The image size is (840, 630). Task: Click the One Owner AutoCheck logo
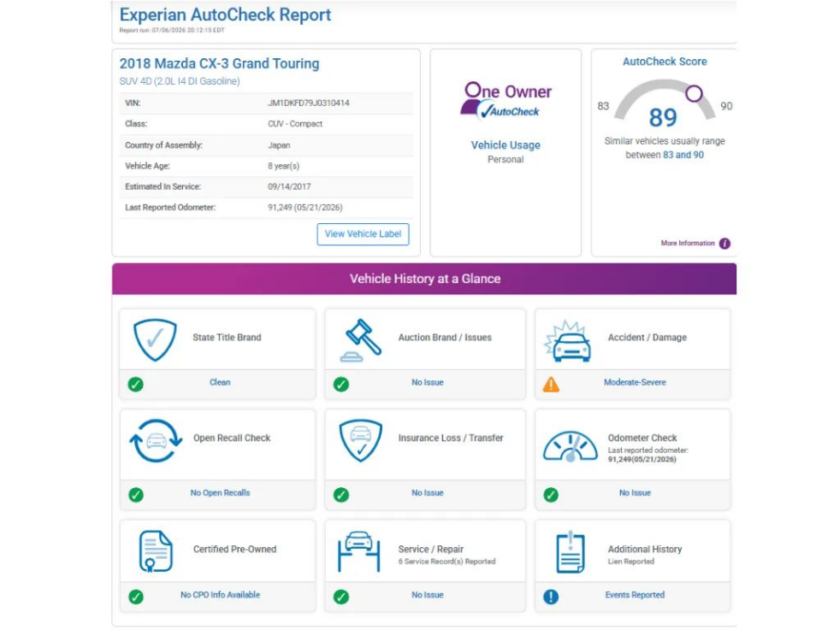click(x=506, y=99)
